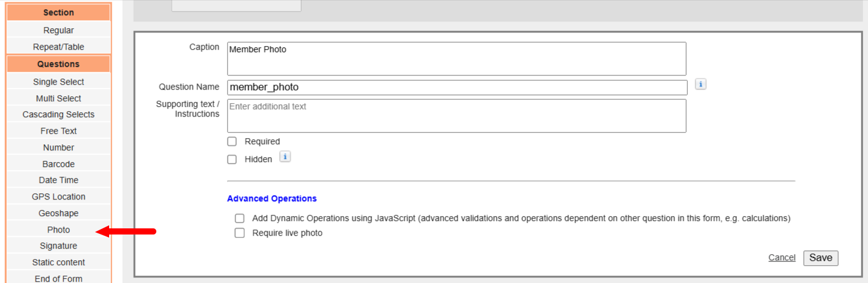Enable the Required checkbox
868x283 pixels.
point(232,141)
